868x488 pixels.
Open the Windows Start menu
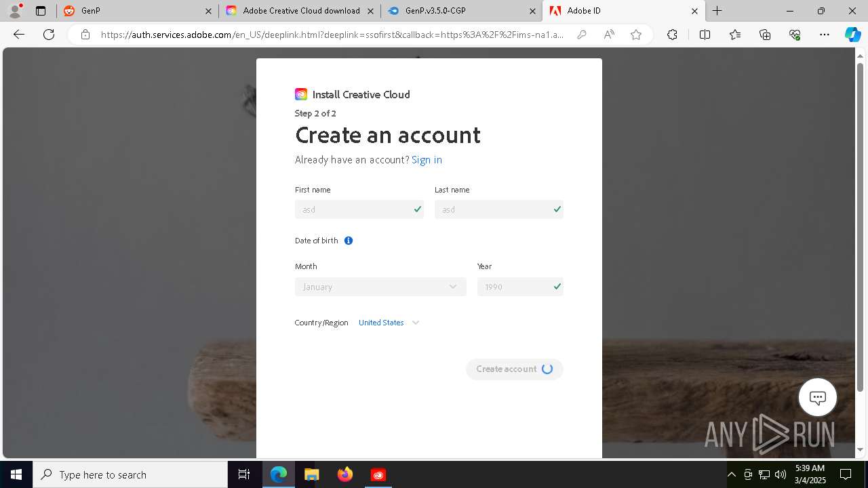pos(16,474)
